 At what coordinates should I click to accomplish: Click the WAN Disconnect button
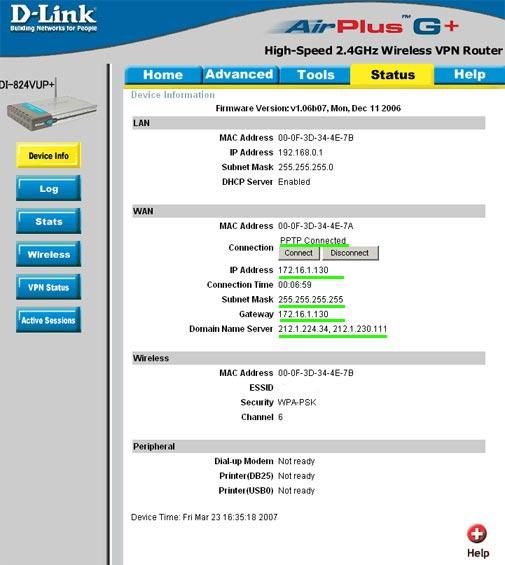click(350, 253)
